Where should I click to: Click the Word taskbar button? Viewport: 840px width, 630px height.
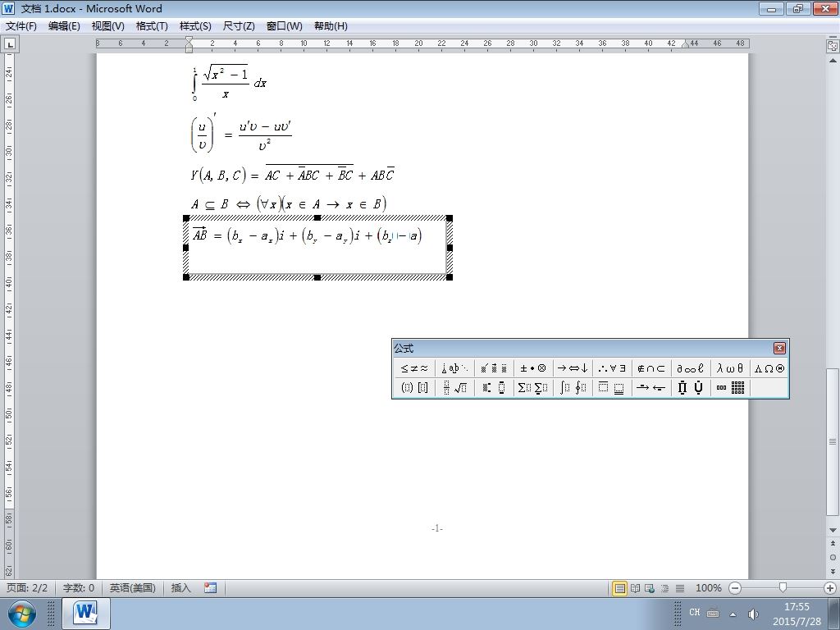click(86, 614)
